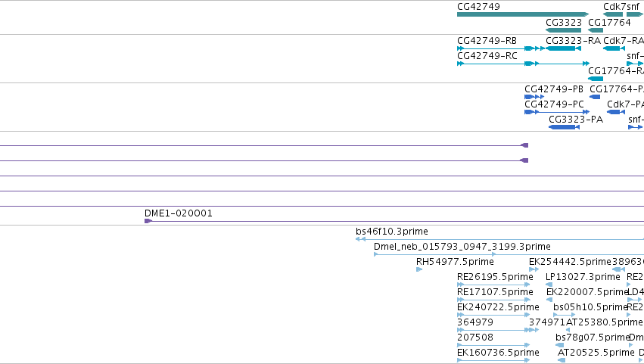Open the DME1-020001 feature label
The width and height of the screenshot is (644, 364).
click(x=179, y=213)
